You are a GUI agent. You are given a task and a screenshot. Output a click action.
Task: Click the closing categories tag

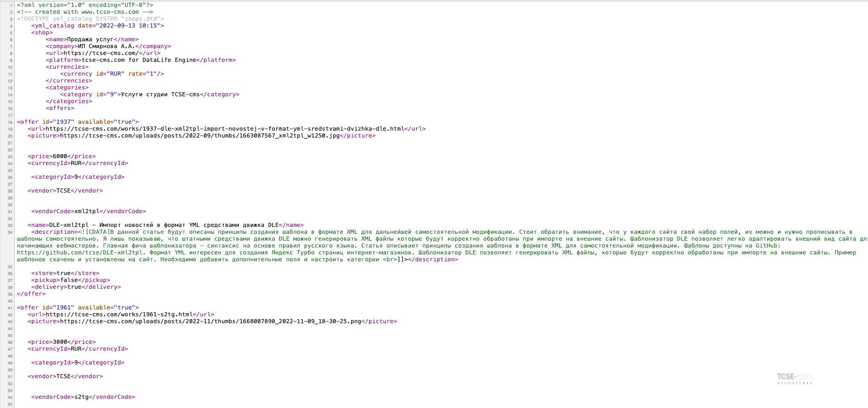coord(69,101)
